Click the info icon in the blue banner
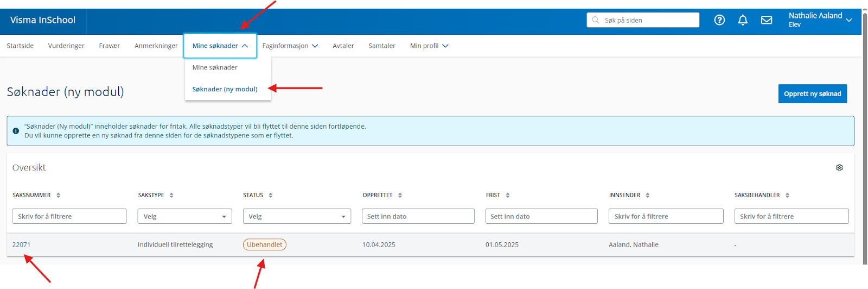Screen dimensions: 868x289 point(16,131)
